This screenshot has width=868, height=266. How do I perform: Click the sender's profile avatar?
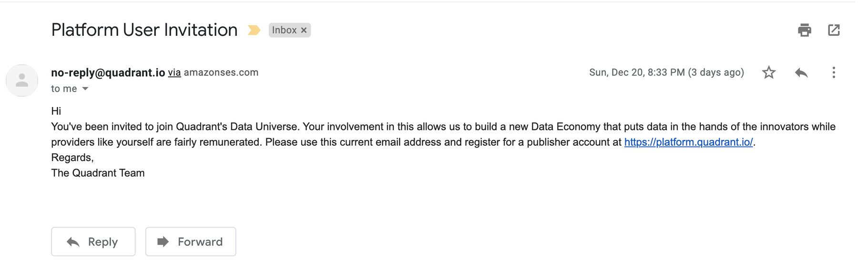coord(22,80)
